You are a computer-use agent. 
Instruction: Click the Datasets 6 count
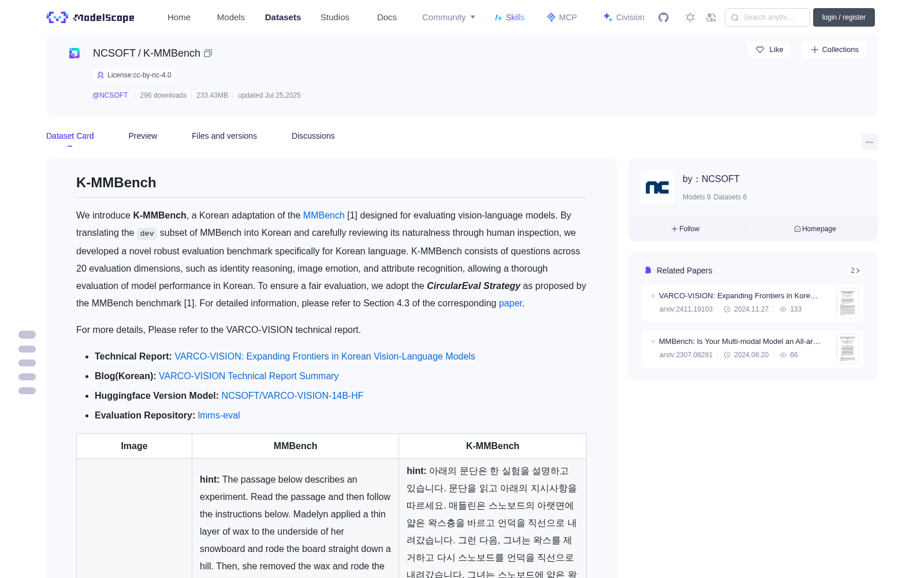[730, 197]
